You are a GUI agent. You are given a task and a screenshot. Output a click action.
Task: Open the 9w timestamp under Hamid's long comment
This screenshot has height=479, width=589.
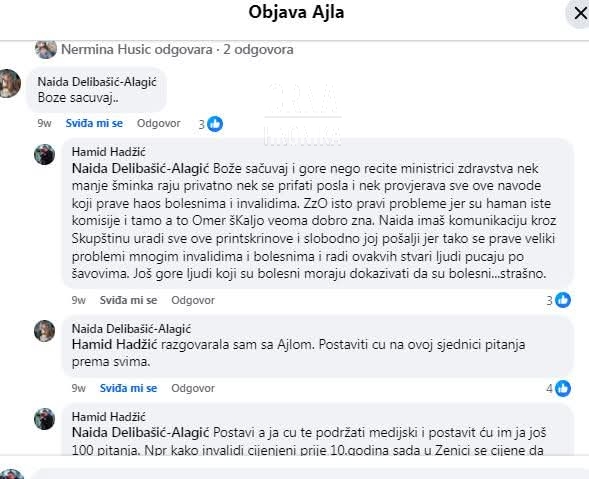(79, 300)
